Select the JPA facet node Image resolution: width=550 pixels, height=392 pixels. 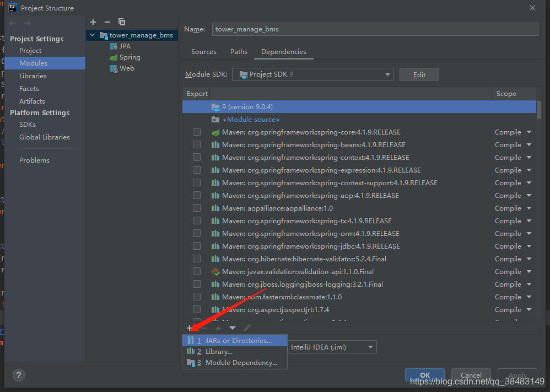[120, 46]
